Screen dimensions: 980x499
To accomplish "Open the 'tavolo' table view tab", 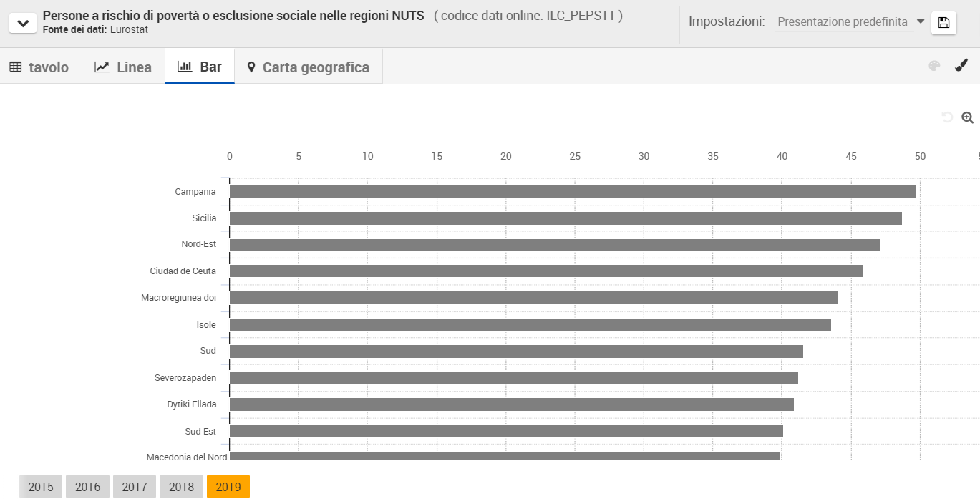I will coord(40,67).
